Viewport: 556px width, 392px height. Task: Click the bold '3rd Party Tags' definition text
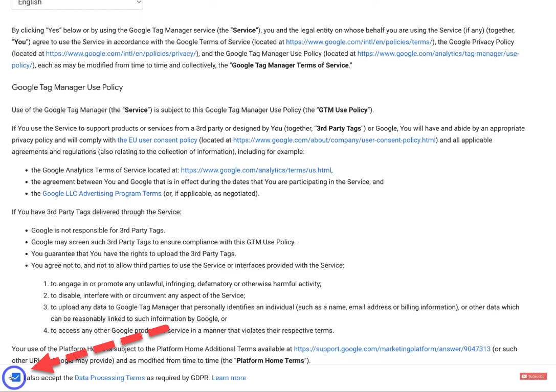(x=339, y=128)
